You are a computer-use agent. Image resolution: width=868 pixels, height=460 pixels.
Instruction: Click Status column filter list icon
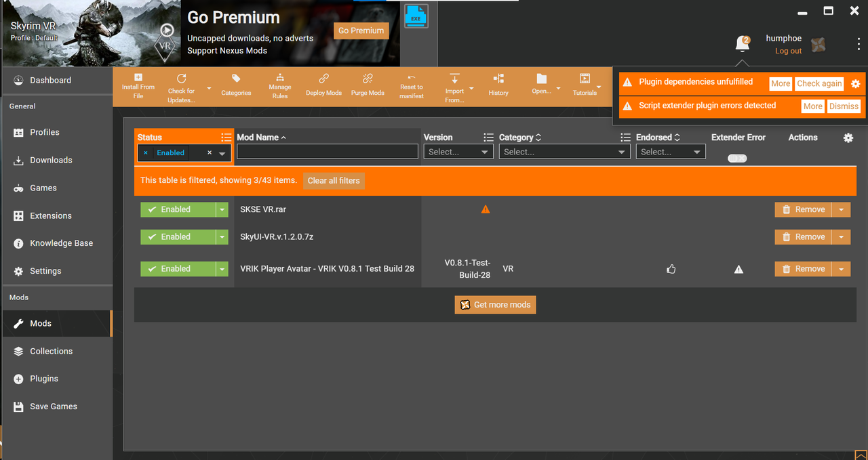226,138
